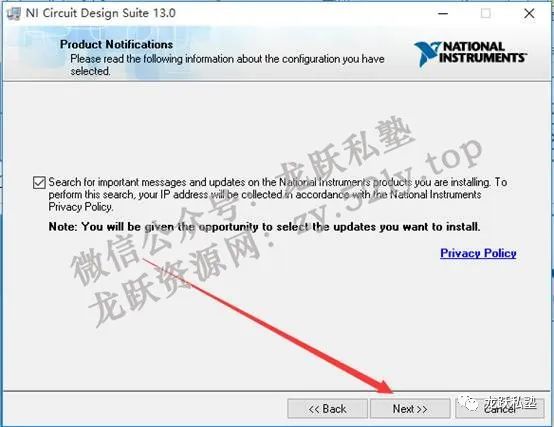Click the WeChat watermark icon near Cancel

470,402
